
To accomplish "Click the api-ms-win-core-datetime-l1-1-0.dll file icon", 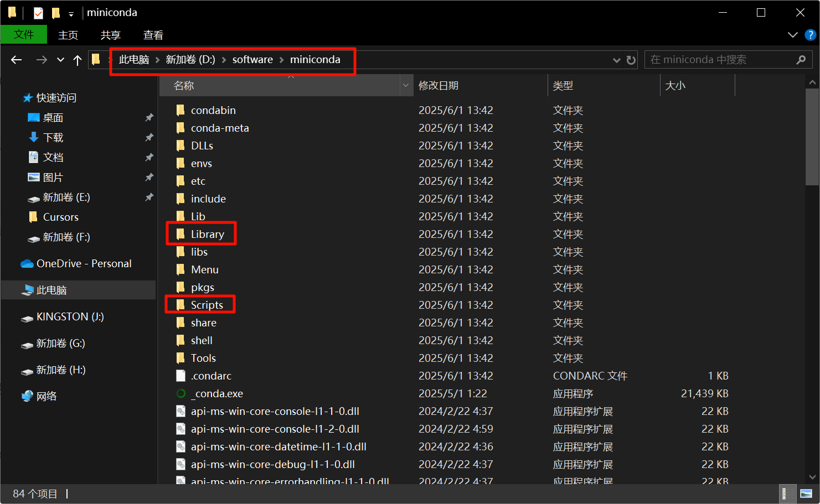I will [180, 446].
